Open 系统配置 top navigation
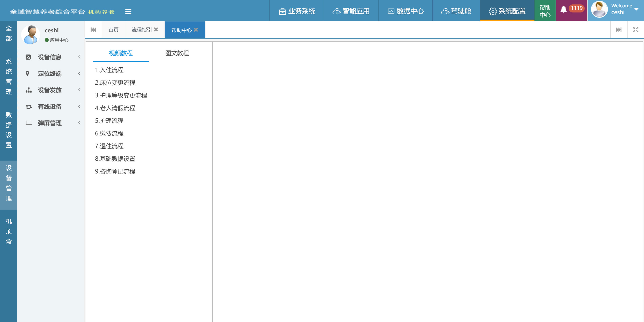The height and width of the screenshot is (322, 644). (507, 11)
